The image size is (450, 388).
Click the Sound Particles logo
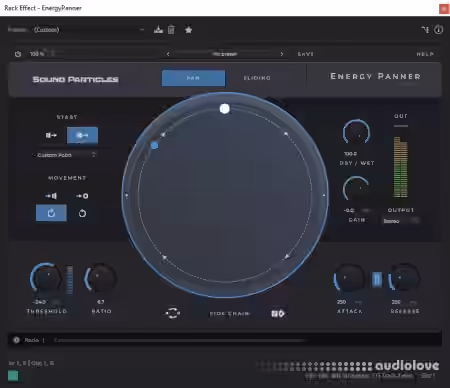pos(75,79)
